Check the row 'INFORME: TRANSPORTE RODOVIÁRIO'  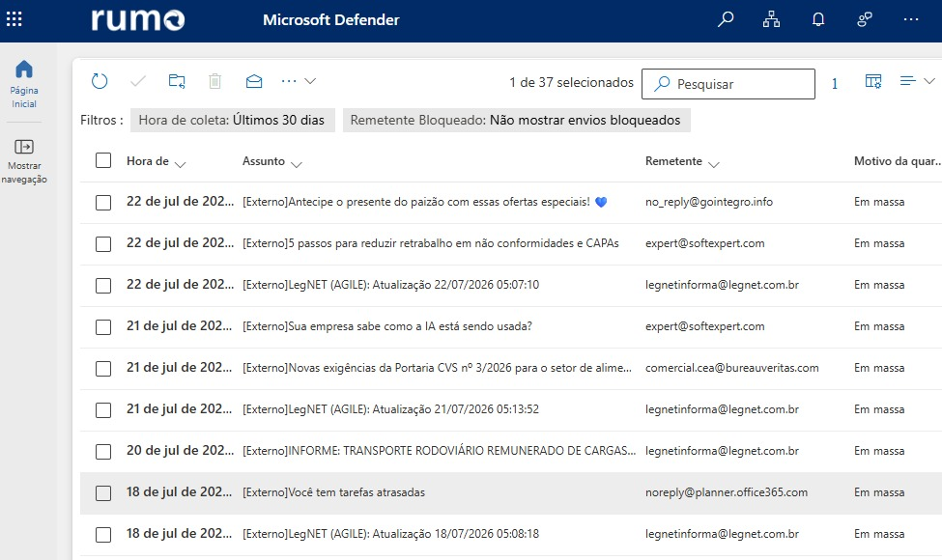click(x=103, y=451)
